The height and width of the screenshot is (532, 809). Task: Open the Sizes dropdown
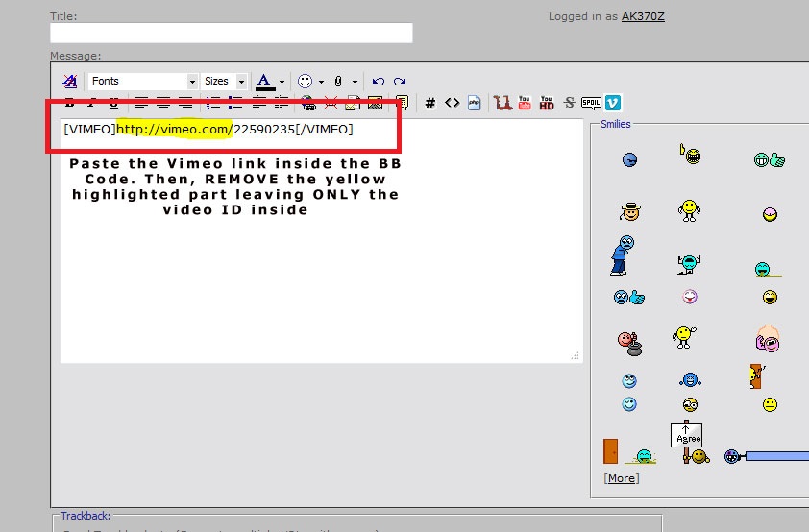224,81
